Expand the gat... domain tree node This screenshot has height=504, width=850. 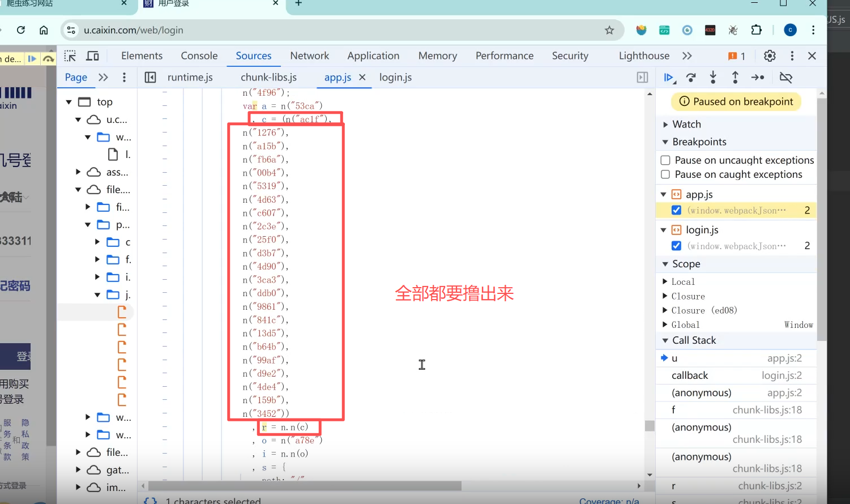tap(79, 469)
